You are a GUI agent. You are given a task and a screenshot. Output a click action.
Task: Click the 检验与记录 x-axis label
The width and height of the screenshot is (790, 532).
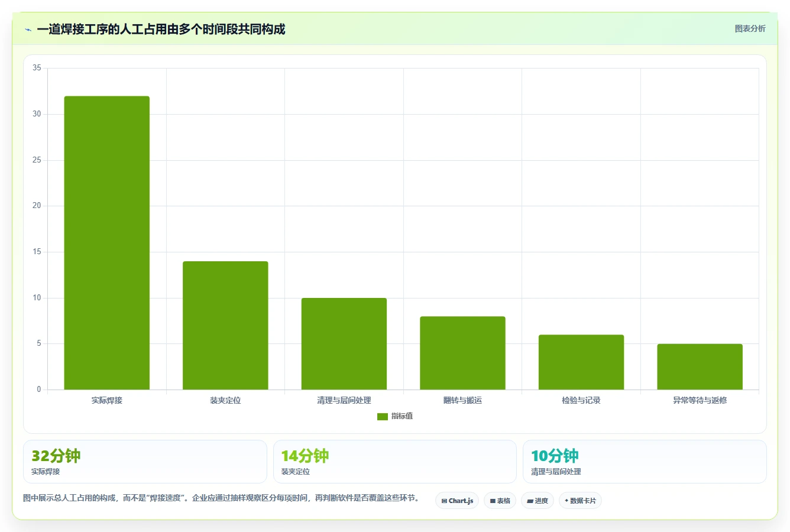[x=581, y=400]
